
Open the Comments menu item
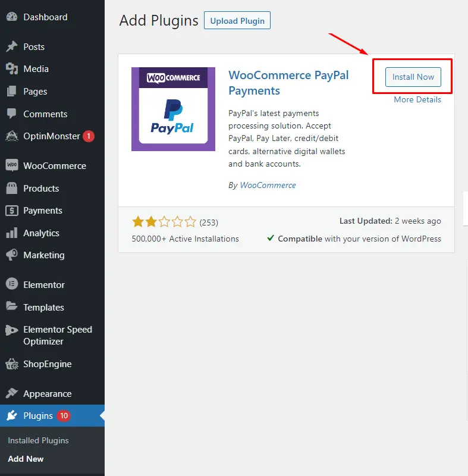coord(46,114)
